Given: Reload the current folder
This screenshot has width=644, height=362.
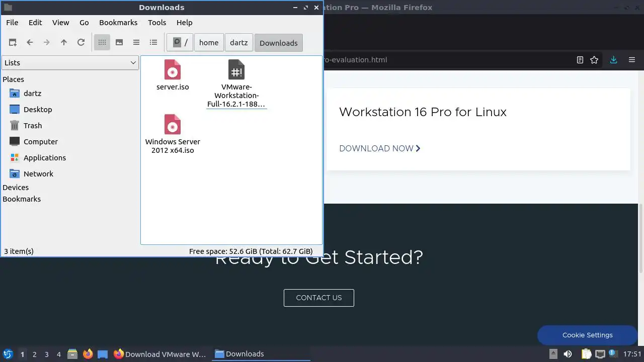Looking at the screenshot, I should click(81, 43).
